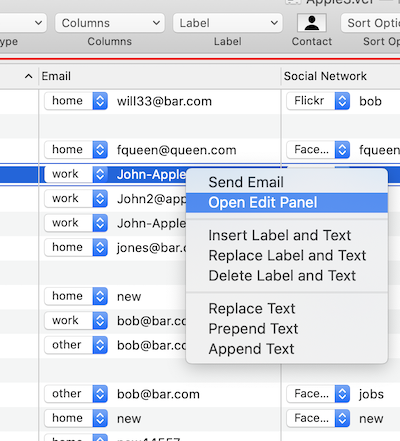The image size is (400, 441).
Task: Open home label popup for will33@bar.com
Action: [x=76, y=101]
